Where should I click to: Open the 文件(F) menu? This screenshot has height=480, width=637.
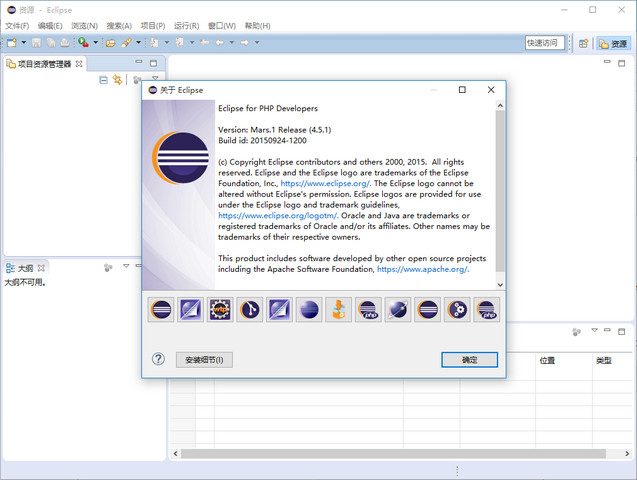(x=18, y=25)
